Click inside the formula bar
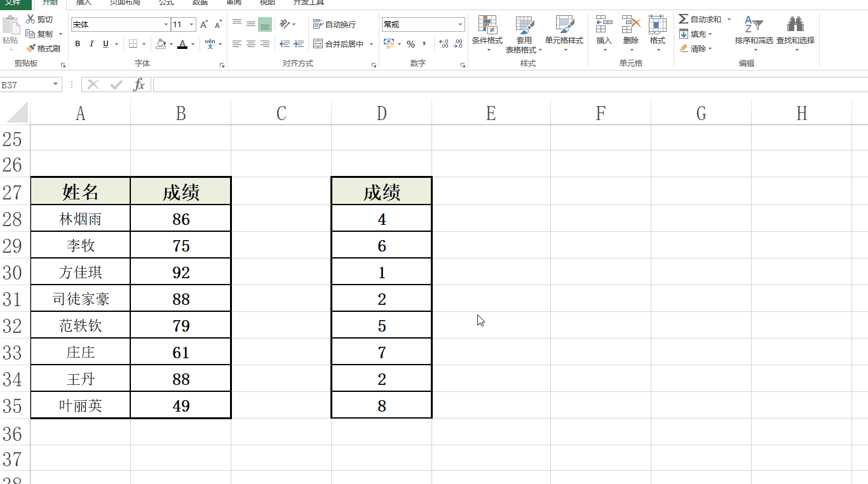Image resolution: width=868 pixels, height=484 pixels. pyautogui.click(x=510, y=84)
